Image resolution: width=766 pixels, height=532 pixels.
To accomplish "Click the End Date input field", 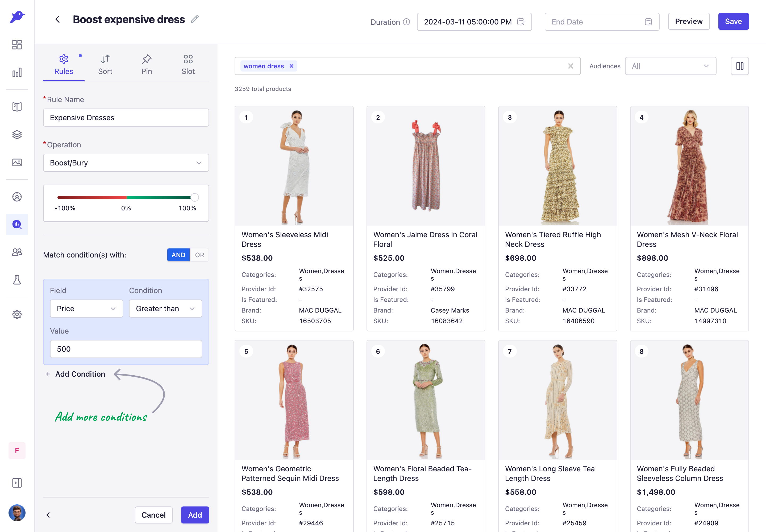I will click(602, 22).
